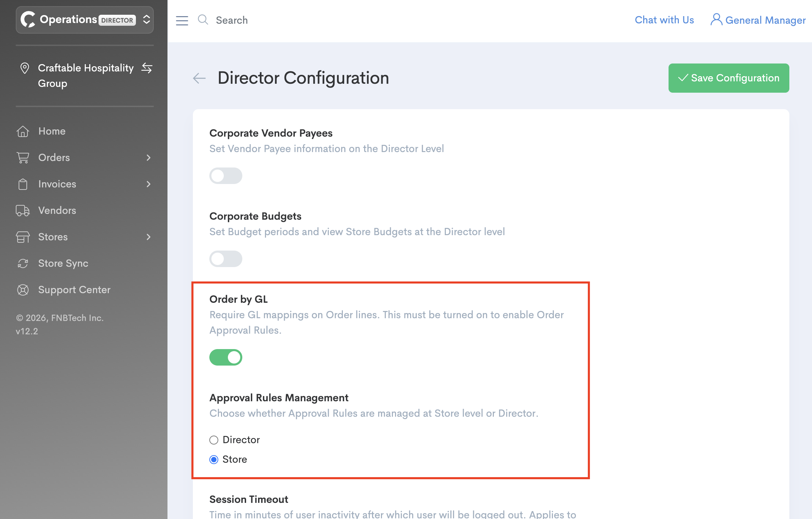This screenshot has height=519, width=812.
Task: Select the Director radio option
Action: coord(214,440)
